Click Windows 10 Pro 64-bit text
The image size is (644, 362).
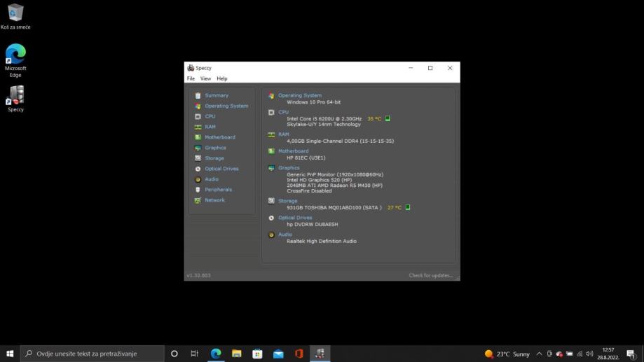313,102
